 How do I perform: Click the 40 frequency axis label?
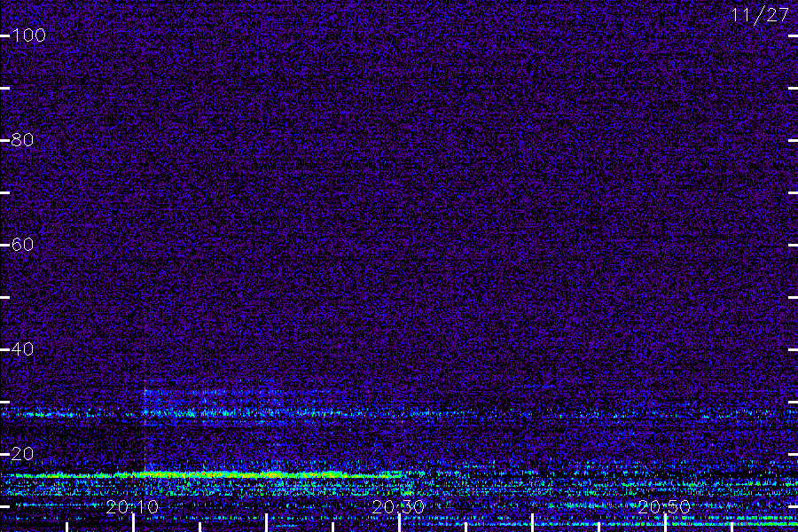pos(22,349)
